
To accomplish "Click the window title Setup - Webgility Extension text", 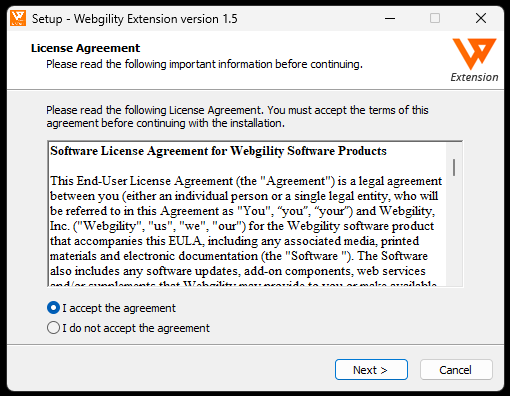I will tap(135, 19).
